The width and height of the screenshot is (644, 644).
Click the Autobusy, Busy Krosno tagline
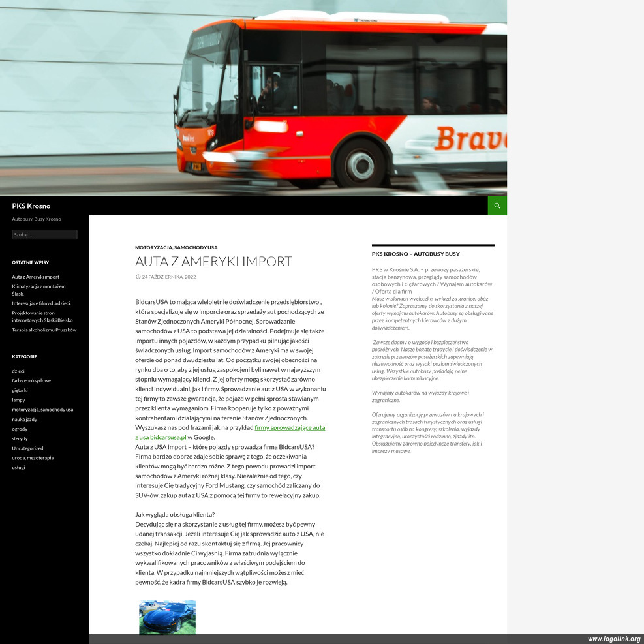point(37,219)
